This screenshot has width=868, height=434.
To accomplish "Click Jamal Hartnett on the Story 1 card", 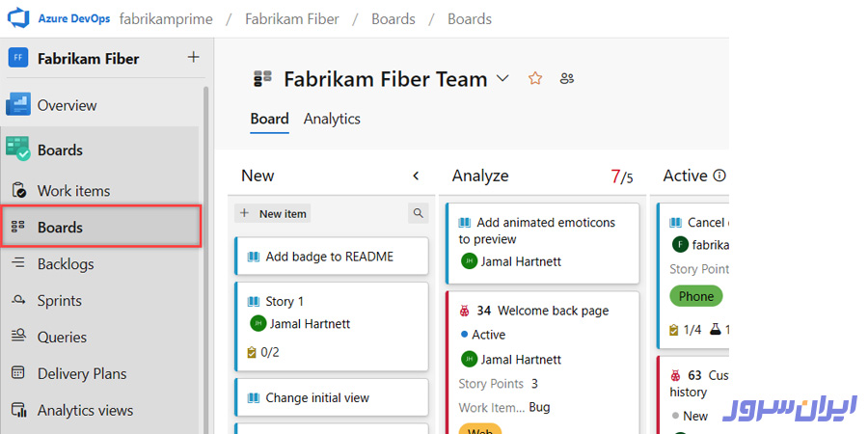I will 310,324.
